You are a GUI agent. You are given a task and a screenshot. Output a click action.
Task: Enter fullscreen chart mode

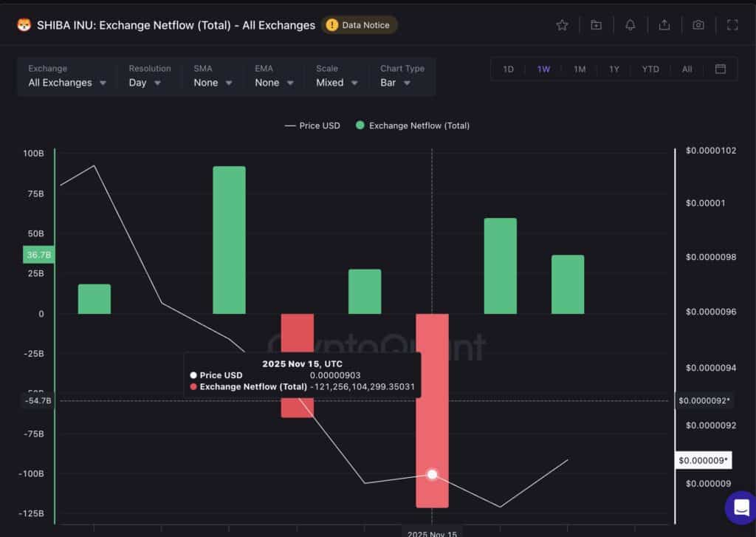pos(732,25)
